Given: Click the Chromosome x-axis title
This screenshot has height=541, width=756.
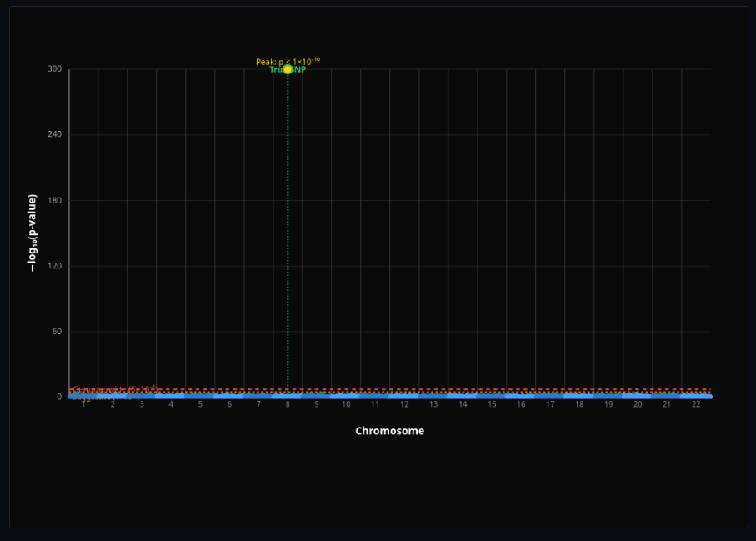Looking at the screenshot, I should 389,431.
